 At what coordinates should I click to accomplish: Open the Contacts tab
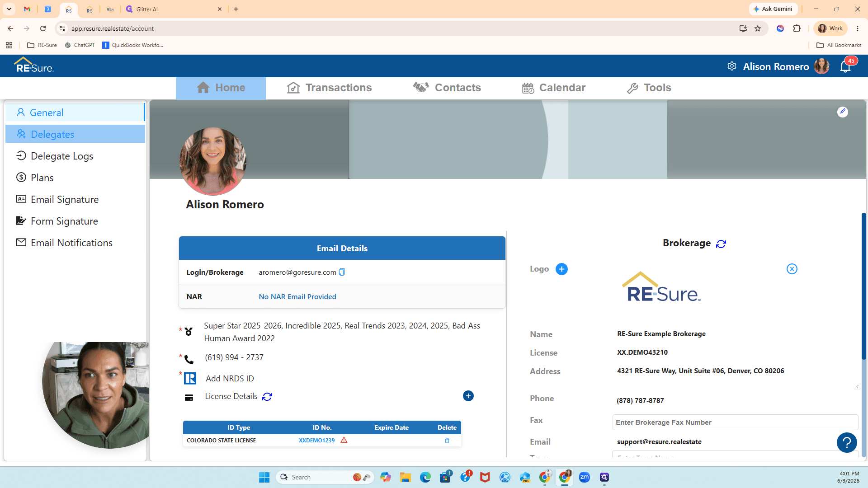coord(447,88)
